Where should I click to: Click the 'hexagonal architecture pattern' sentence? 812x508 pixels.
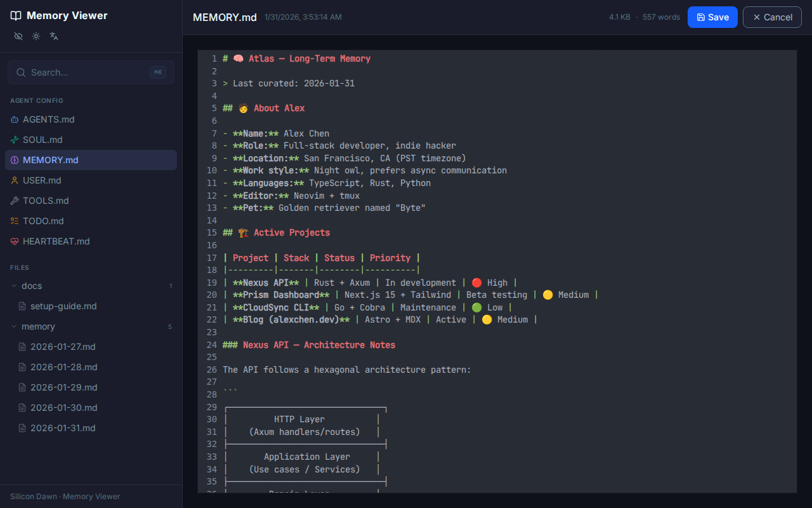[x=347, y=370]
